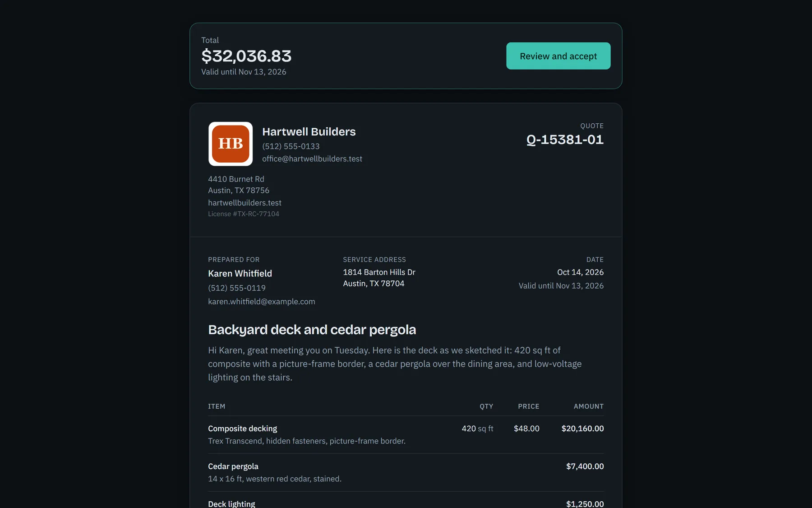Click the total amount $32,036.83
Screen dimensions: 812x508
[x=246, y=56]
